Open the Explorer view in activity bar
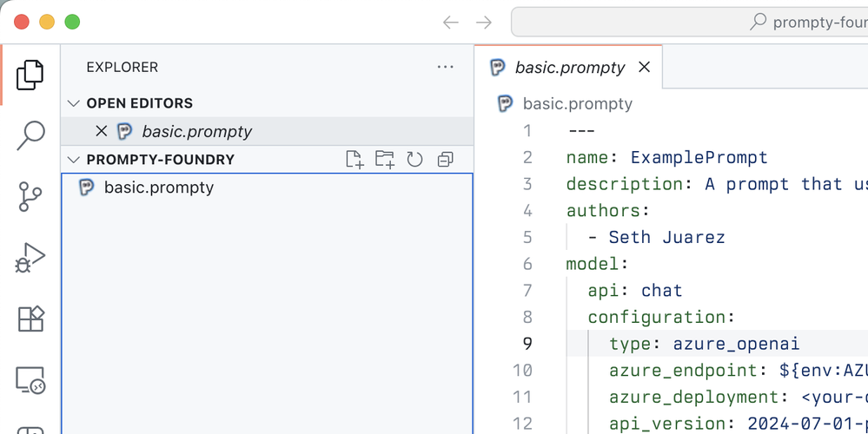 click(30, 75)
